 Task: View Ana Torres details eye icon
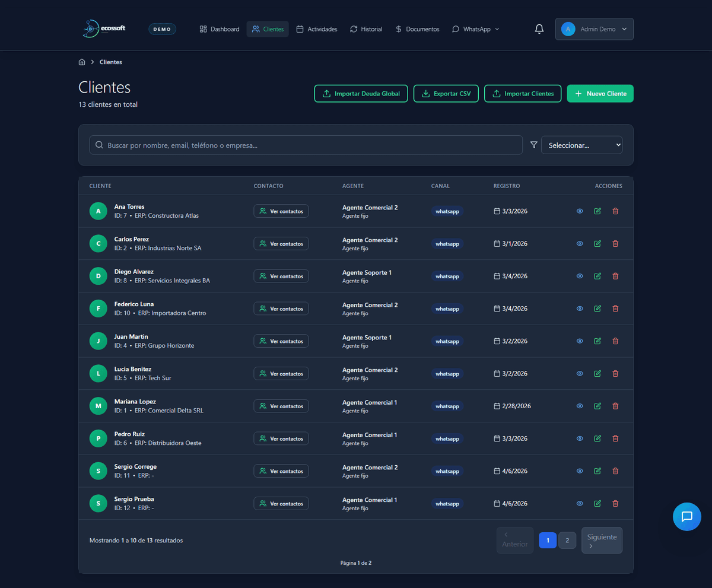[580, 211]
